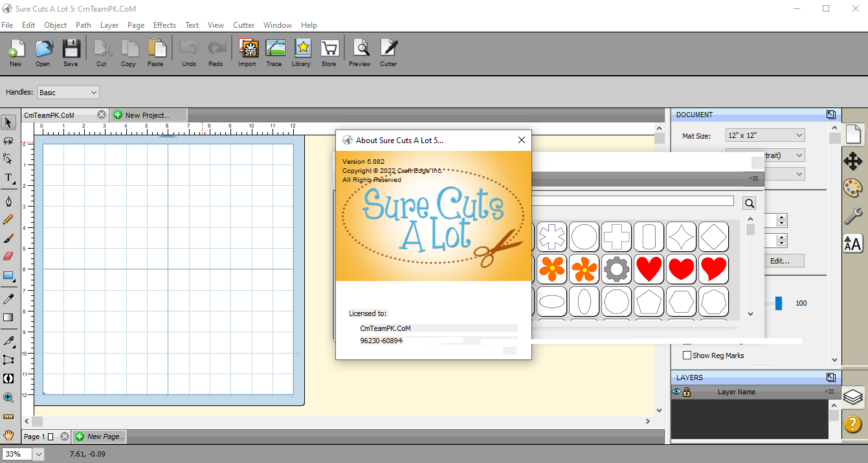Toggle the layer lock icon

[687, 392]
